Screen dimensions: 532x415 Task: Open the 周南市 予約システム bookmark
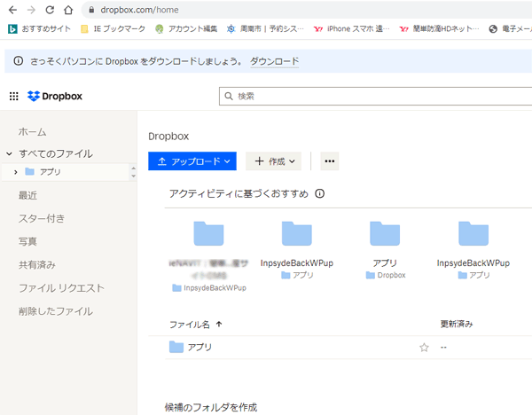click(x=265, y=29)
